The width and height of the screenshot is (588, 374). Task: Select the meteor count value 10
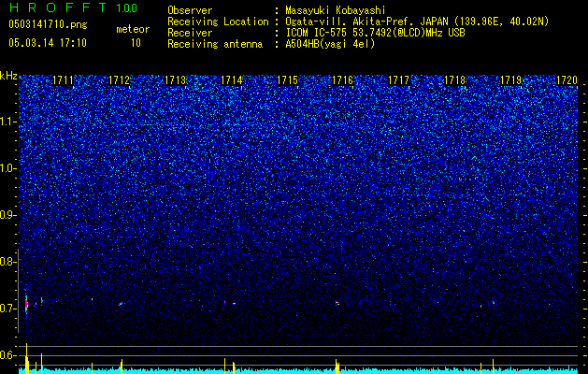pyautogui.click(x=136, y=43)
